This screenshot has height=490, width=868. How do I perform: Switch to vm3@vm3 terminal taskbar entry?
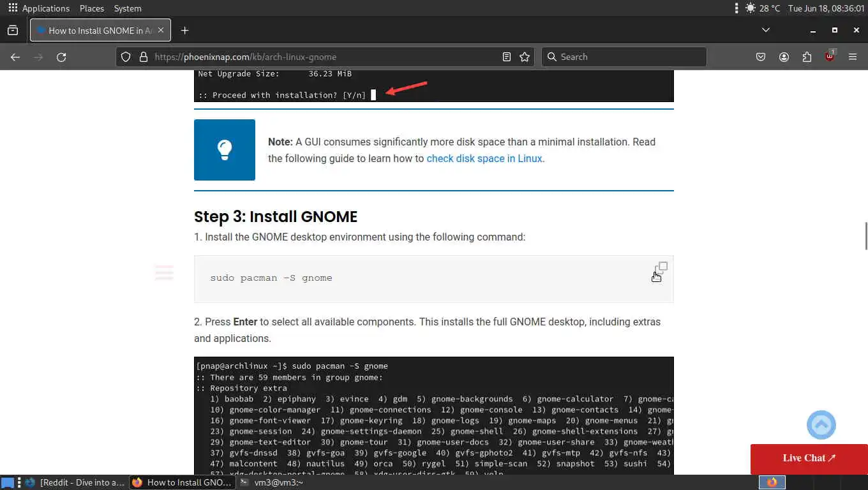(271, 482)
